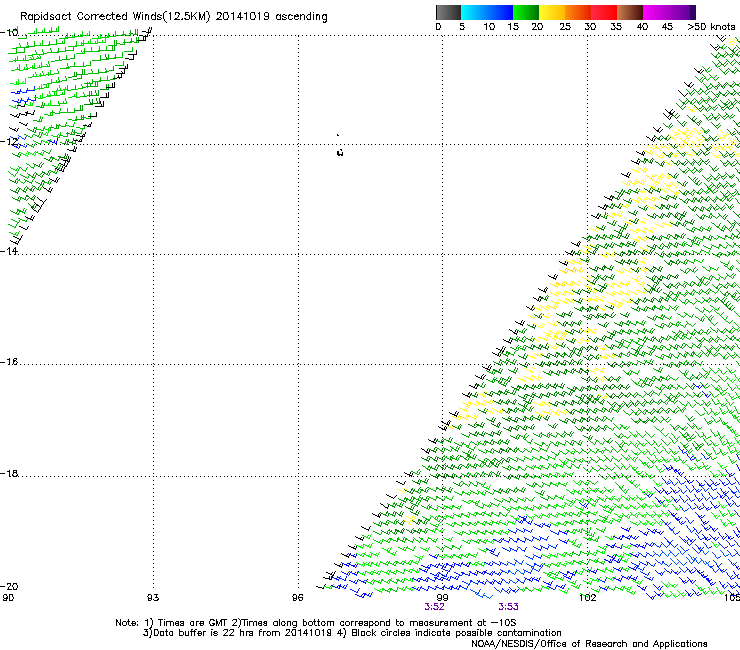Click the '90' longitude axis label

tap(8, 598)
